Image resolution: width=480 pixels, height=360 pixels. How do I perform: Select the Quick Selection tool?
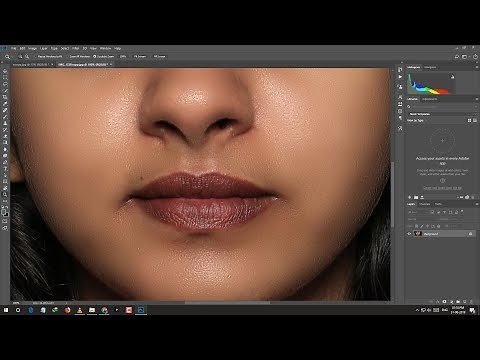[5, 91]
